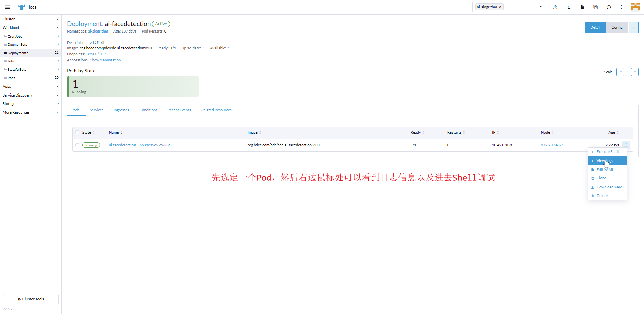Open CronJobs in the sidebar

[x=31, y=36]
